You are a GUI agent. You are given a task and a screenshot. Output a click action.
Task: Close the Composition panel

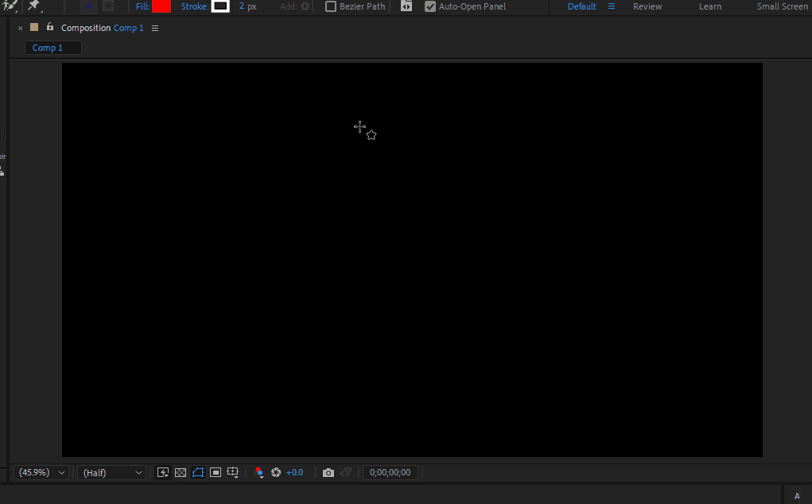point(20,29)
